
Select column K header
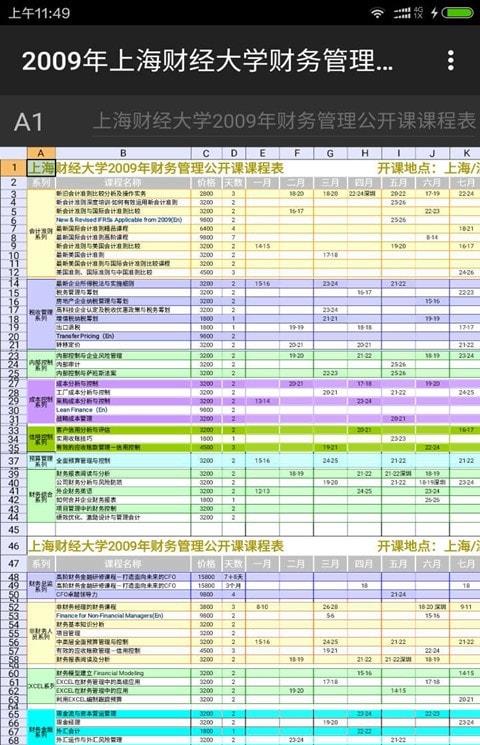pyautogui.click(x=466, y=153)
